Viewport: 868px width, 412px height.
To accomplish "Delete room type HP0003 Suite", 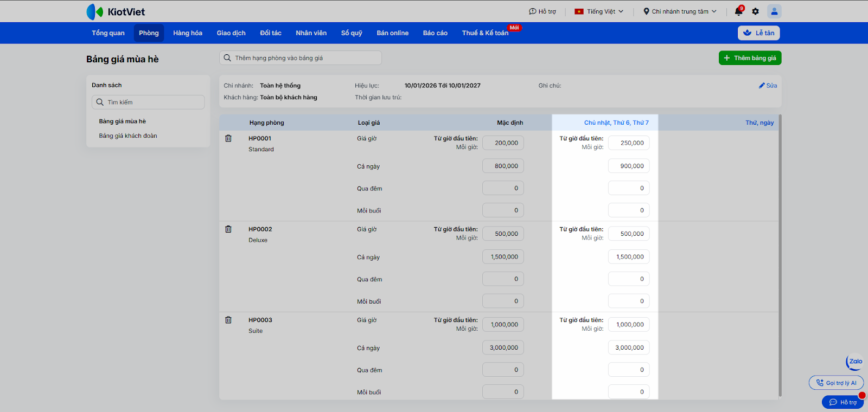I will click(x=228, y=320).
